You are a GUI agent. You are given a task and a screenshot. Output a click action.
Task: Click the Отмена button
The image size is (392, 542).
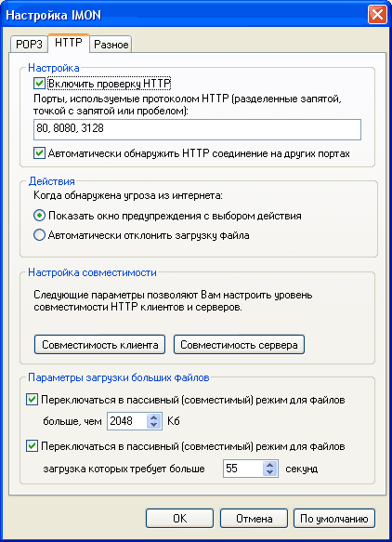click(254, 518)
